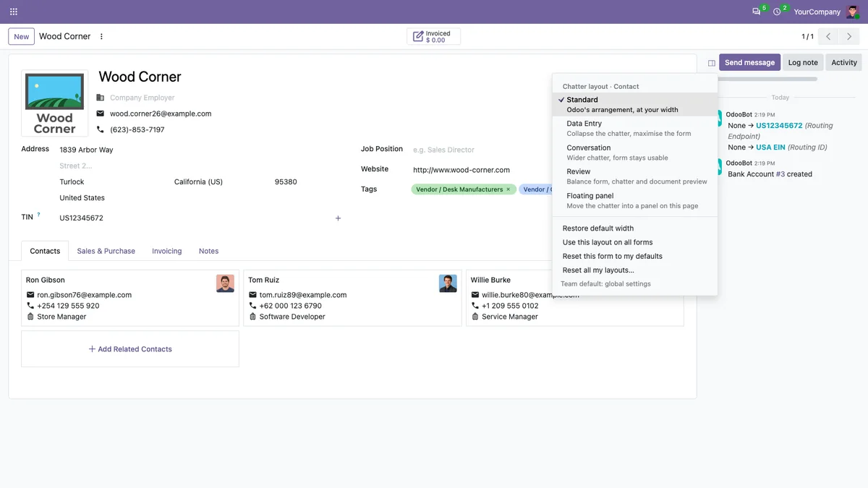The width and height of the screenshot is (868, 488).
Task: Click Reset all my layouts…
Action: (635, 270)
